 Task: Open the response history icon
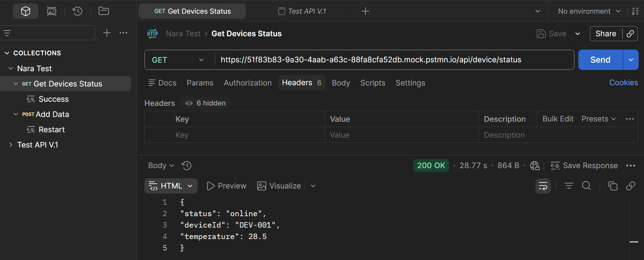pos(187,166)
